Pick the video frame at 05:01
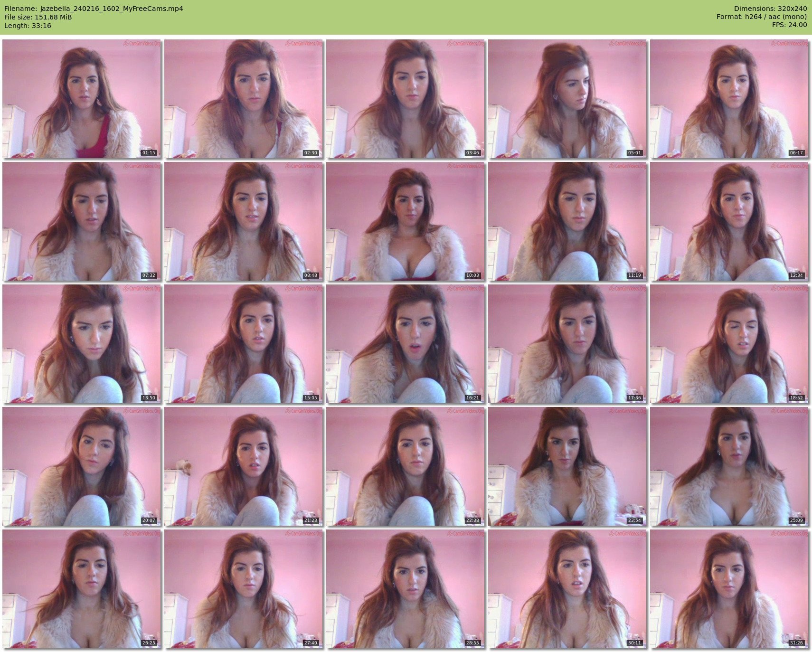This screenshot has height=652, width=812. click(x=567, y=99)
